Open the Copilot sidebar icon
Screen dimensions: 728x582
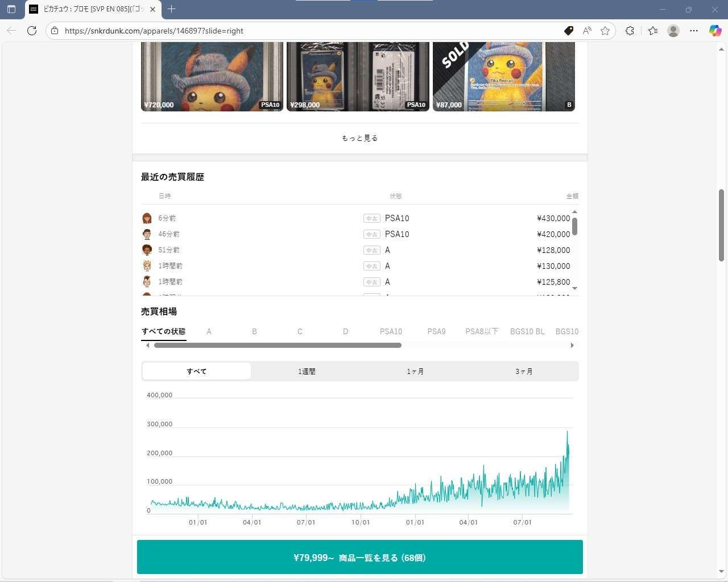(x=715, y=31)
